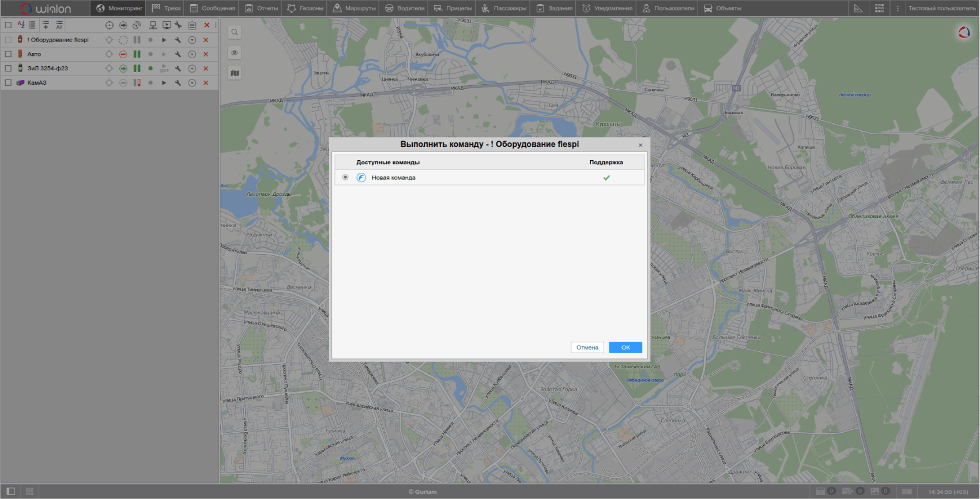Open the map layers icon
This screenshot has height=499, width=980.
(235, 73)
